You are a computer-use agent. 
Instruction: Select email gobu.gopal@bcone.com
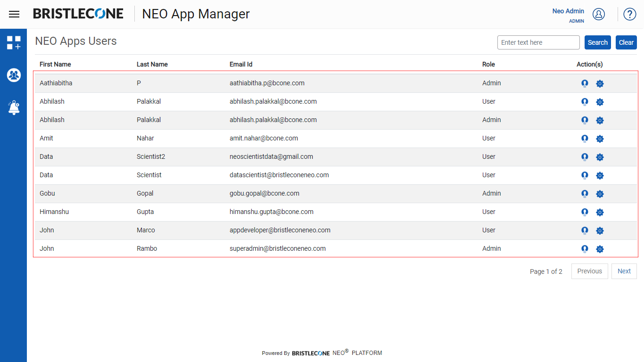pyautogui.click(x=264, y=193)
